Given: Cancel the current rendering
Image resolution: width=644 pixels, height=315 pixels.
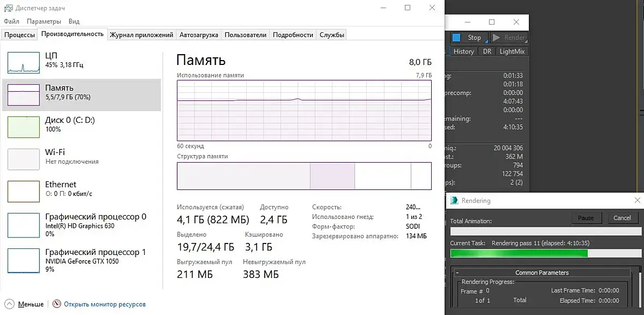Looking at the screenshot, I should click(x=622, y=218).
